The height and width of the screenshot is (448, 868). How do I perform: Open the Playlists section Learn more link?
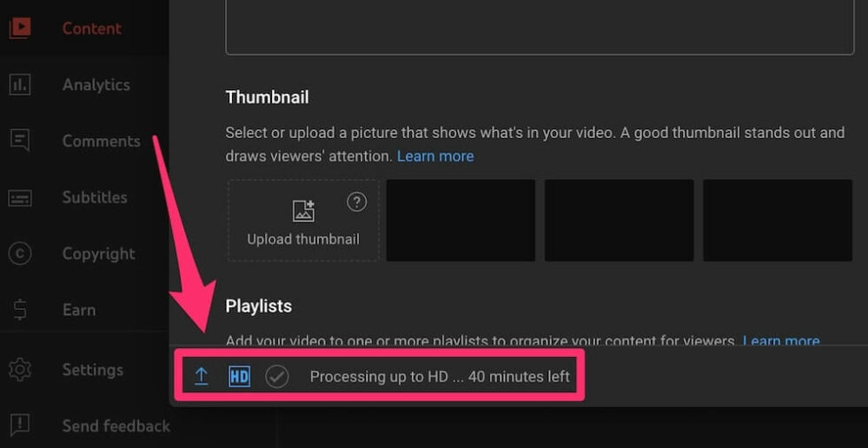pyautogui.click(x=781, y=341)
